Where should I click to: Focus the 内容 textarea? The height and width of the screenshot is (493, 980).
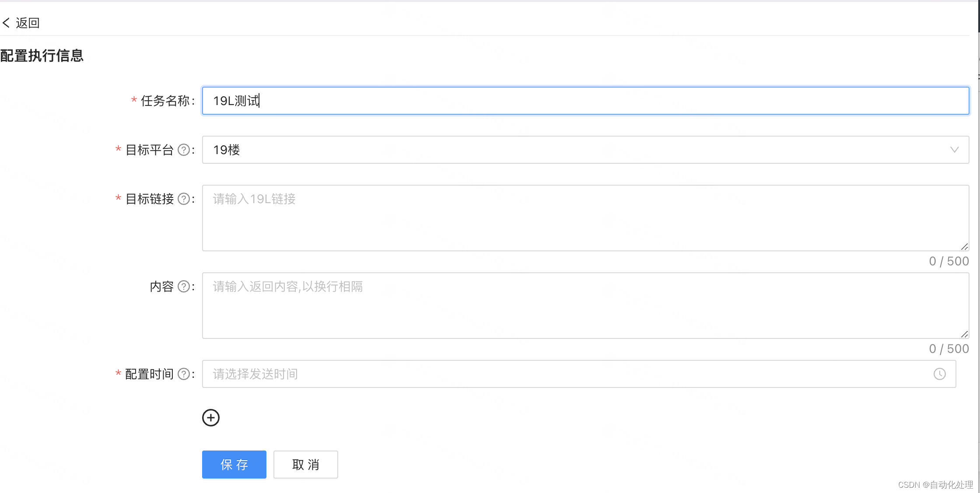tap(585, 306)
